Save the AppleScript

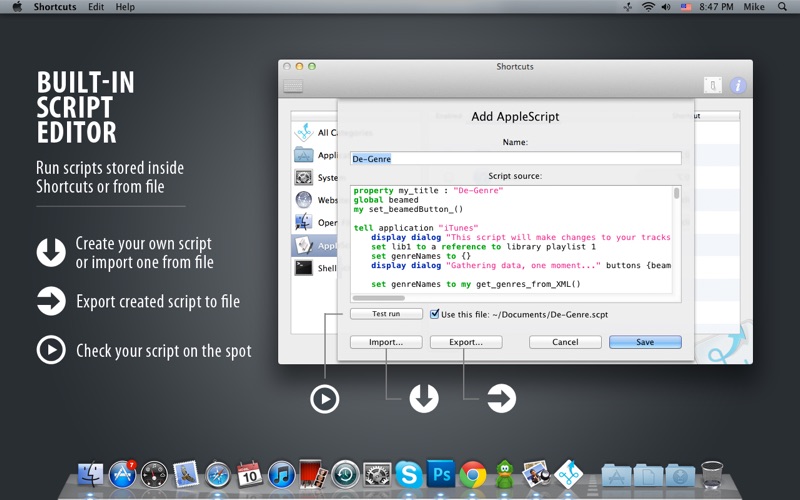tap(645, 342)
